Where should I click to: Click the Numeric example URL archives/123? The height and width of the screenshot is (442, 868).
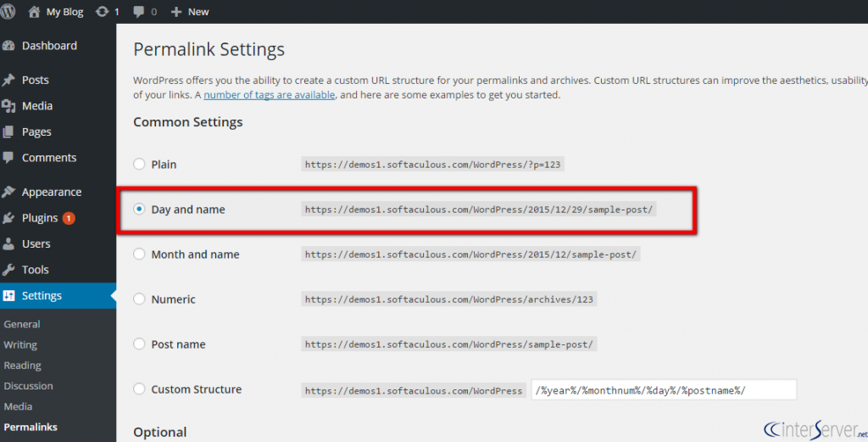[x=449, y=299]
